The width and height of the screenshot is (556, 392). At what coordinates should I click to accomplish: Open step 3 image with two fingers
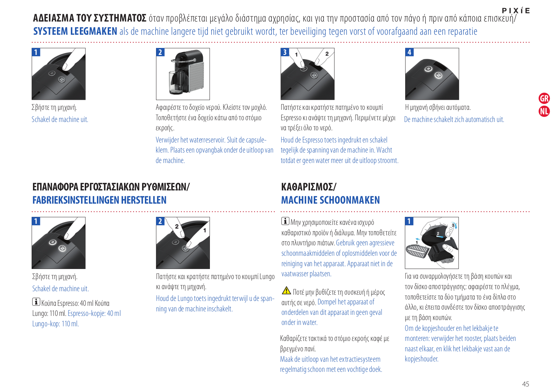308,74
